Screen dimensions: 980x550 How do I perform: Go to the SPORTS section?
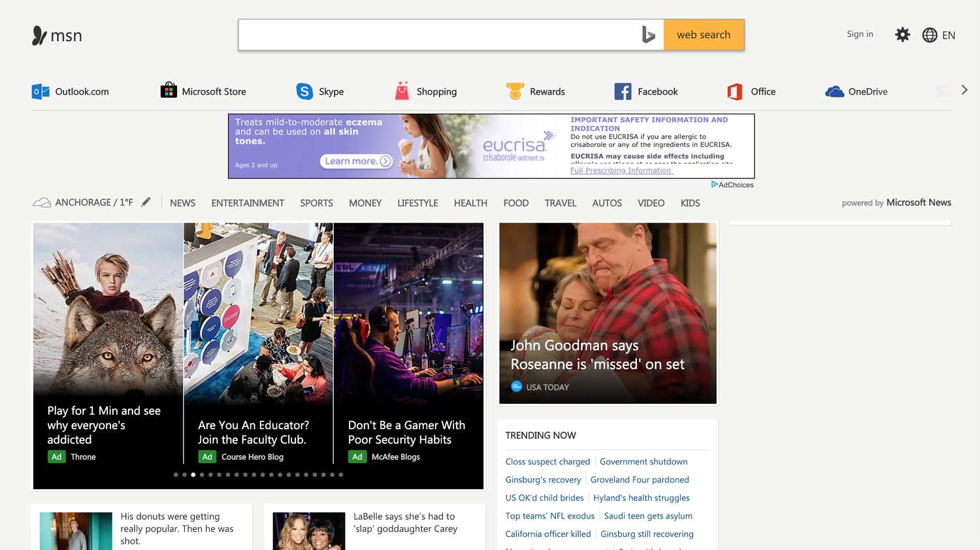[316, 203]
